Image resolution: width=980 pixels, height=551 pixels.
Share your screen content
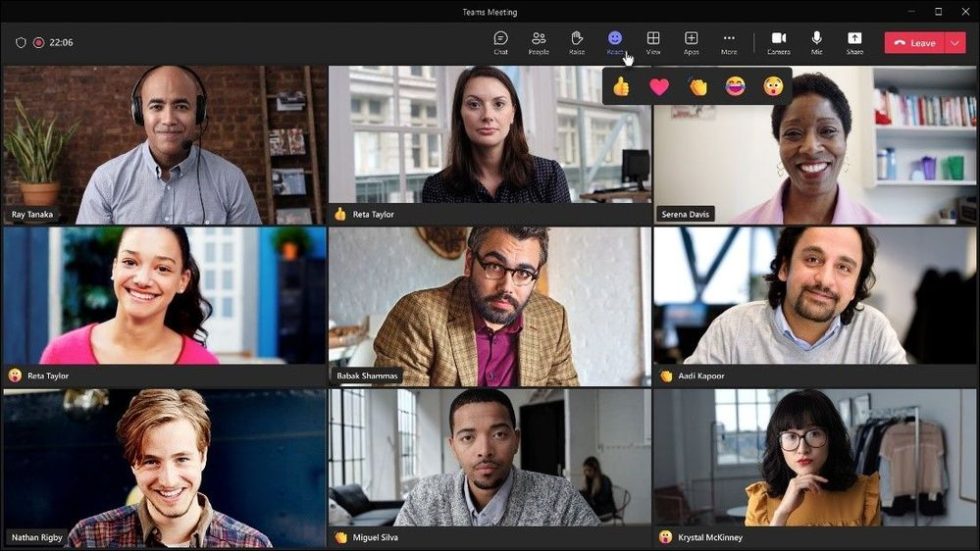click(x=854, y=41)
